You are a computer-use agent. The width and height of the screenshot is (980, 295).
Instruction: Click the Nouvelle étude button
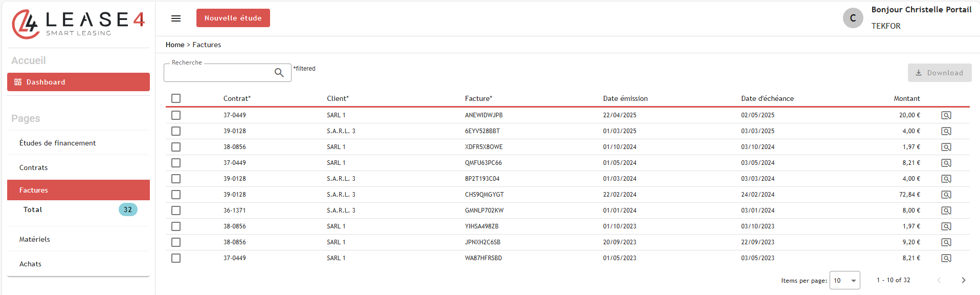coord(233,18)
